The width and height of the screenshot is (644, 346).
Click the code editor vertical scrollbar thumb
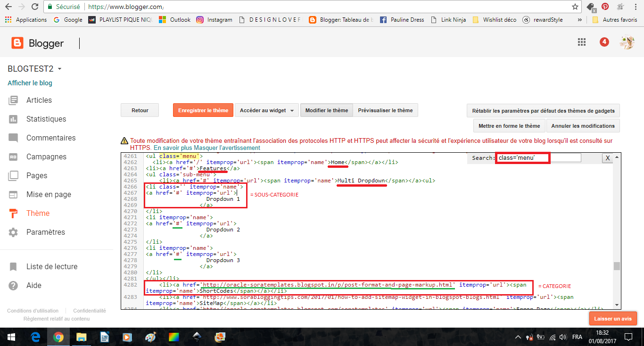pos(616,266)
